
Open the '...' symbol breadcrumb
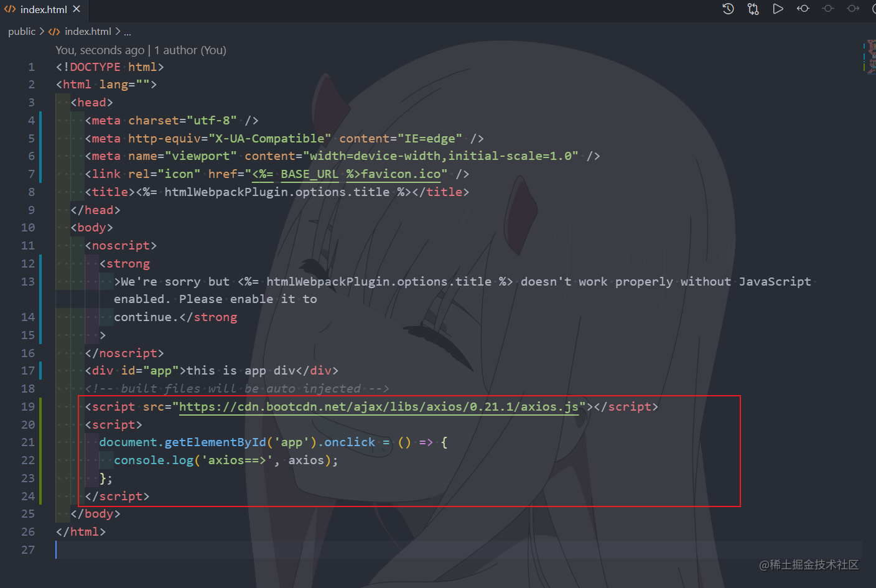coord(128,32)
